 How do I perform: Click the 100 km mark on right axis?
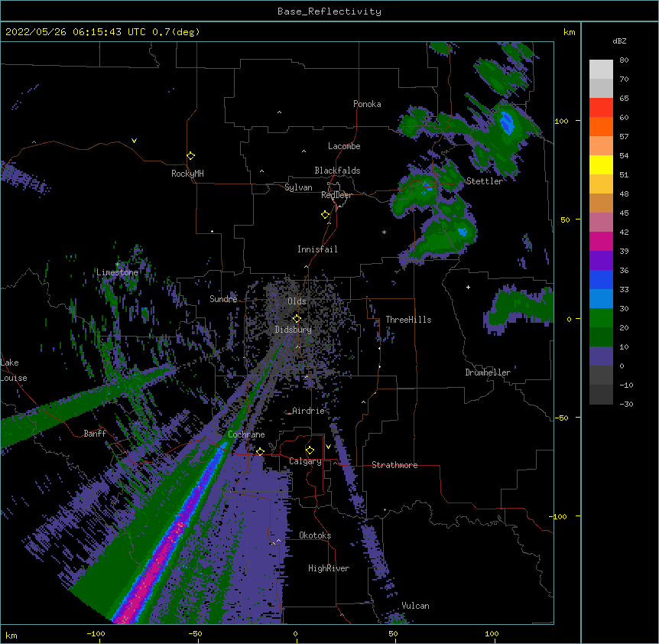tap(561, 121)
